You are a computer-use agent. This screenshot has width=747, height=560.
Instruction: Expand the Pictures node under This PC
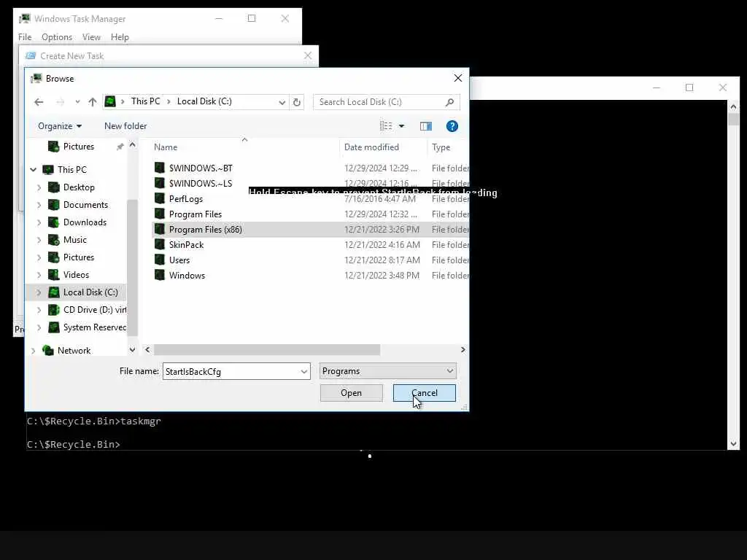[x=39, y=257]
